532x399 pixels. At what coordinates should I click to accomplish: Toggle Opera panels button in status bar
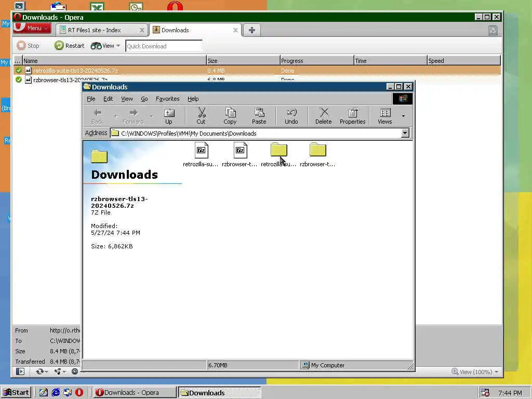point(20,371)
